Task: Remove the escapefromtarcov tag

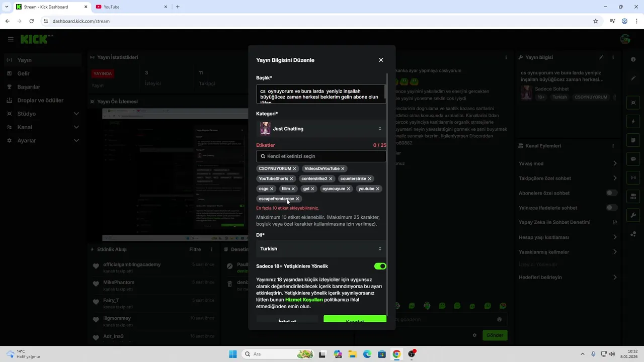Action: tap(297, 199)
